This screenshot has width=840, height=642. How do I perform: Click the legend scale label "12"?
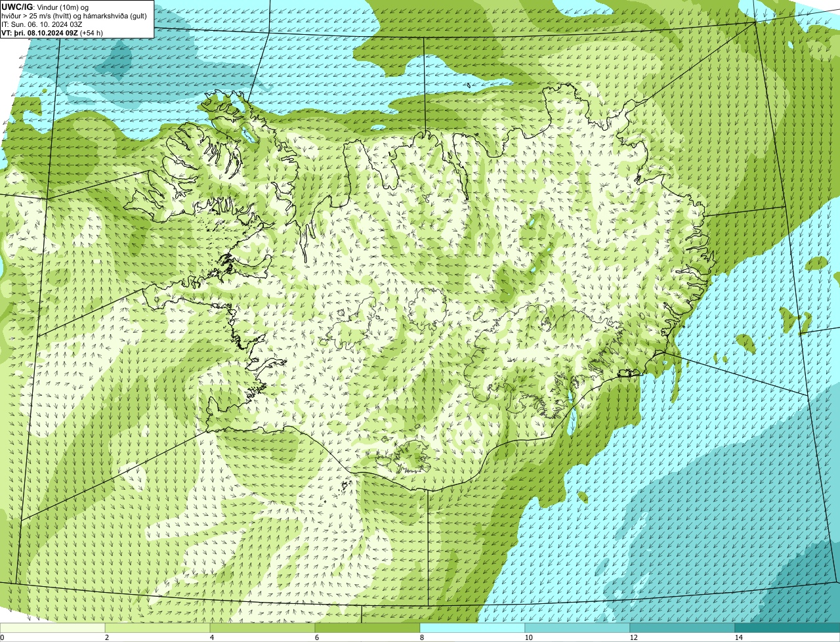tap(633, 637)
